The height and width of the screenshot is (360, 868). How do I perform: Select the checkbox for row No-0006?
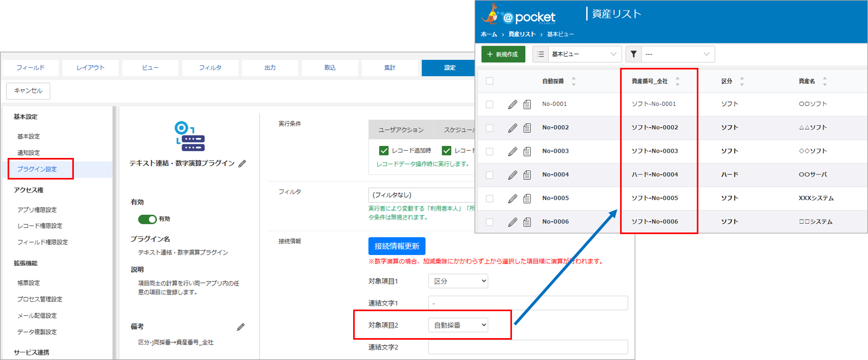489,222
